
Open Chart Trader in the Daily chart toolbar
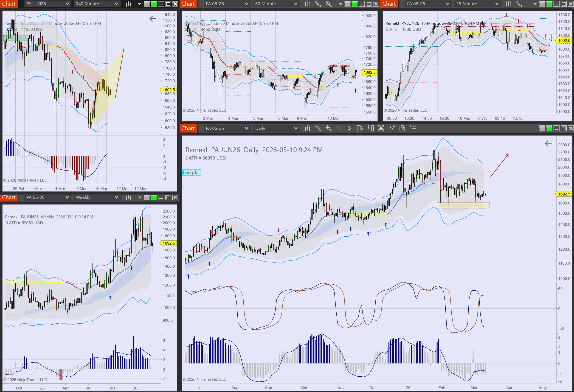[371, 128]
